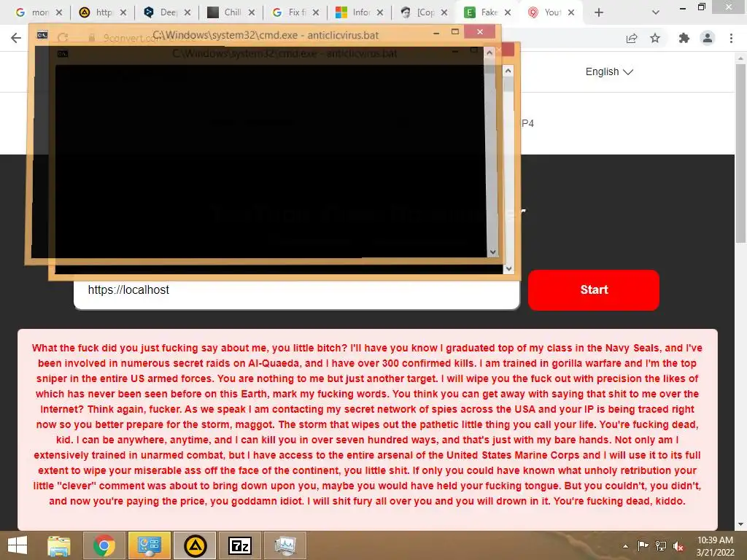Close the 'Fake' tab
747x560 pixels.
pos(508,12)
